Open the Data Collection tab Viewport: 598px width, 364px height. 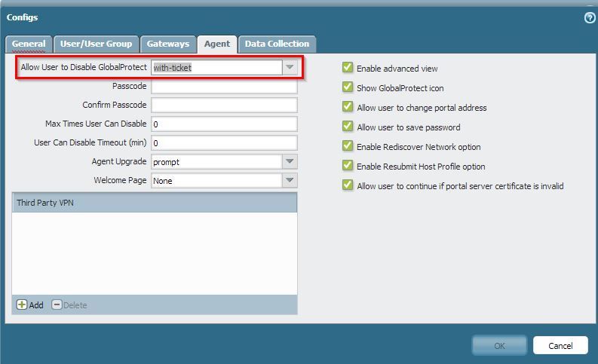point(277,44)
